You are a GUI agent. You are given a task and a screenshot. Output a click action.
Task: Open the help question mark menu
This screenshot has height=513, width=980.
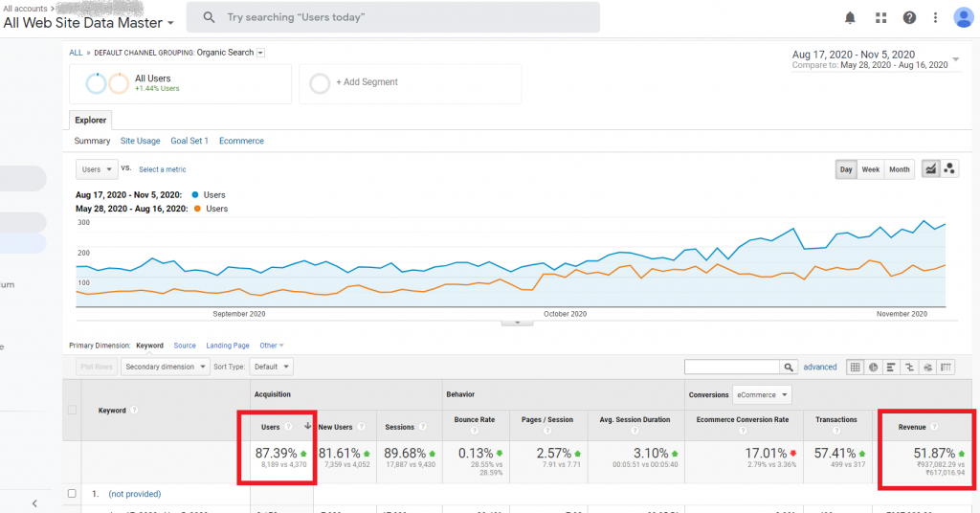[909, 17]
